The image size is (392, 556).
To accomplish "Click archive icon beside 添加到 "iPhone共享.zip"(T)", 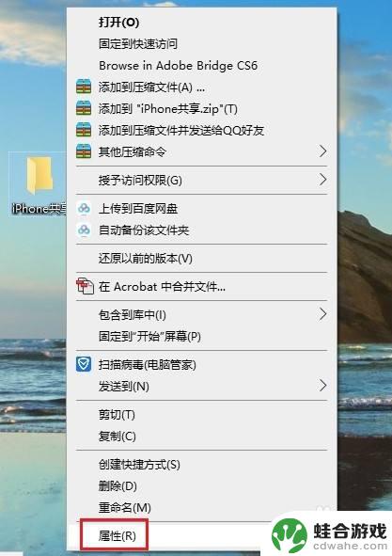I will tap(84, 108).
